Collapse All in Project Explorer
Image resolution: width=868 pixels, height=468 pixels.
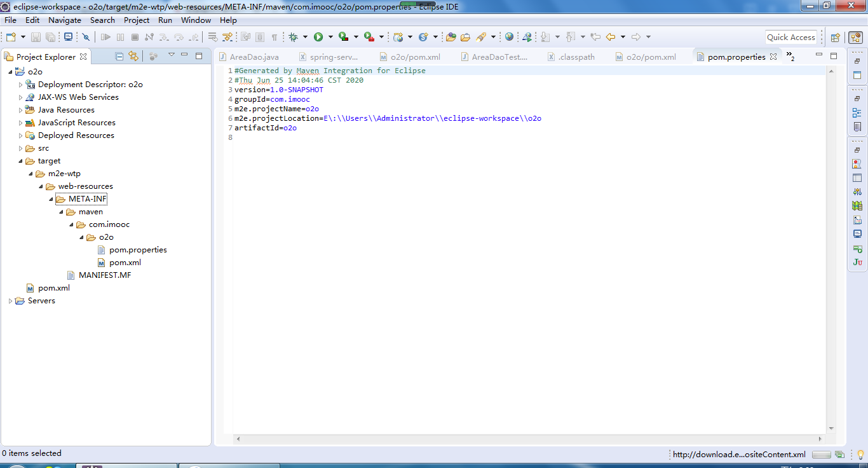click(x=119, y=56)
